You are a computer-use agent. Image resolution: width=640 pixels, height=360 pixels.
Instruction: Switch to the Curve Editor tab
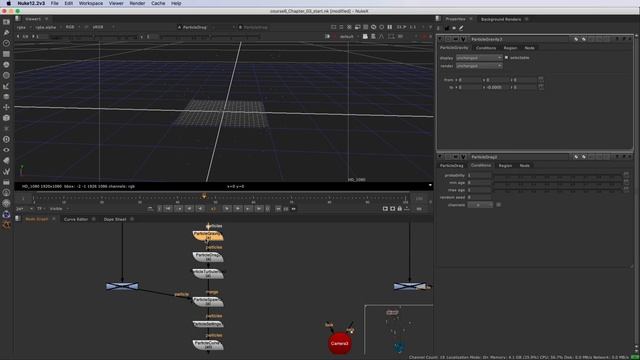(x=76, y=219)
